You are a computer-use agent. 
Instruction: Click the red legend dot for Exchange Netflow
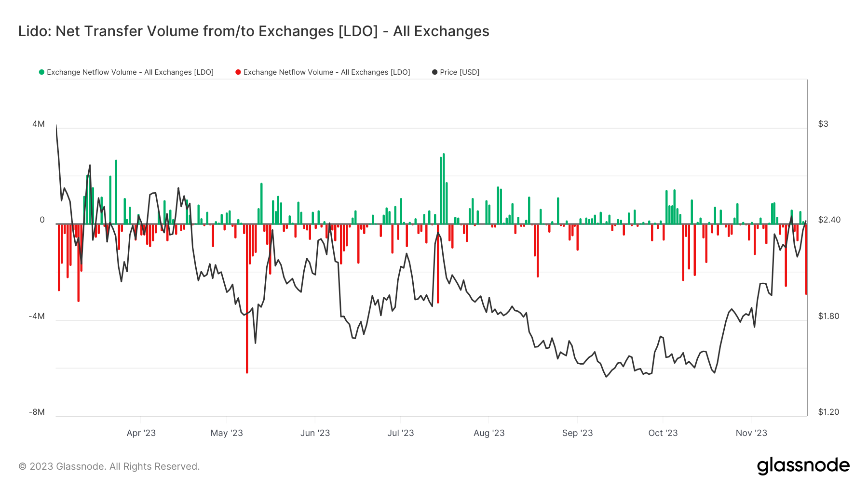pos(238,72)
